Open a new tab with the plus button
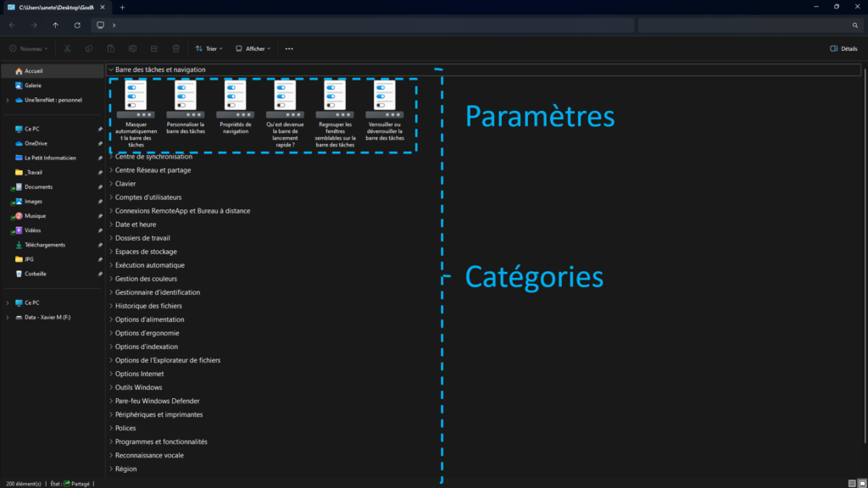This screenshot has width=868, height=488. point(122,8)
